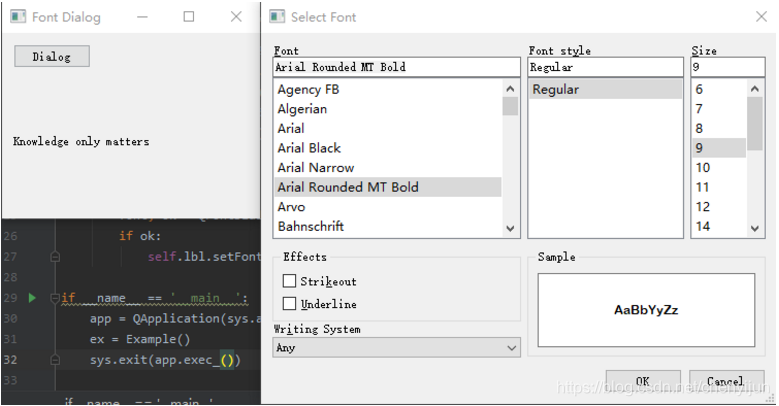Select size 7 in Size list
This screenshot has height=406, width=779.
[x=719, y=109]
